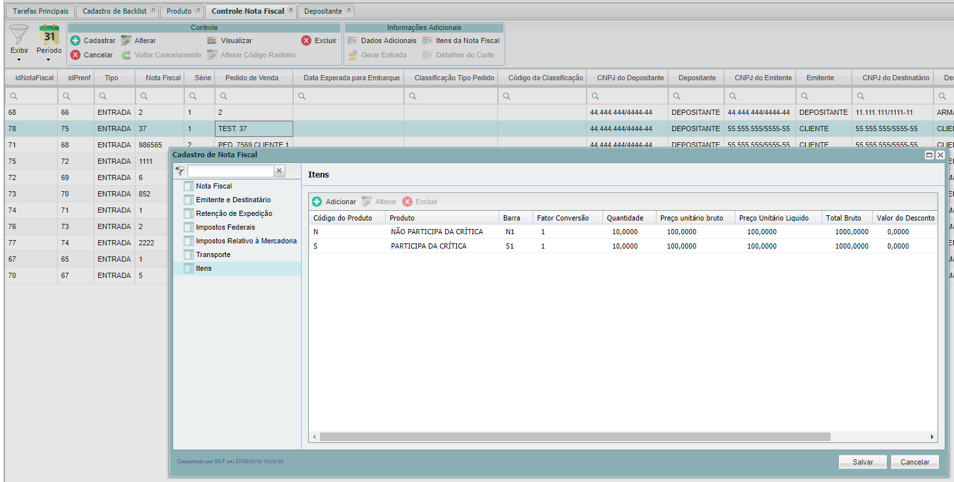Click the Dados Adicionais icon
954x482 pixels.
(x=352, y=41)
